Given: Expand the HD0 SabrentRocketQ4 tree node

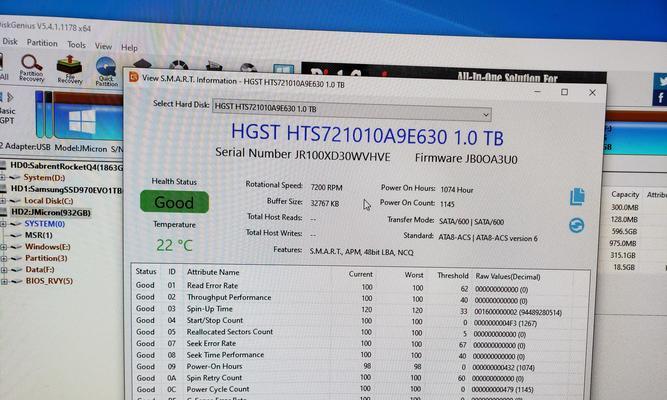Looking at the screenshot, I should pyautogui.click(x=3, y=177).
